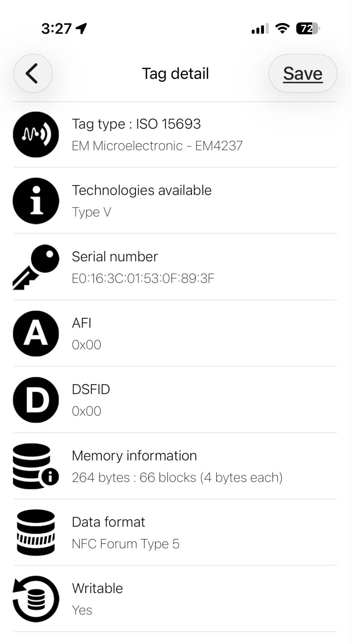Tap the info circle Technologies icon

coord(36,201)
